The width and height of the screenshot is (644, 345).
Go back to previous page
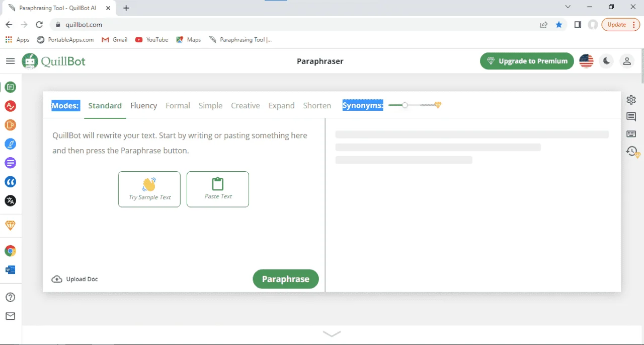click(9, 25)
